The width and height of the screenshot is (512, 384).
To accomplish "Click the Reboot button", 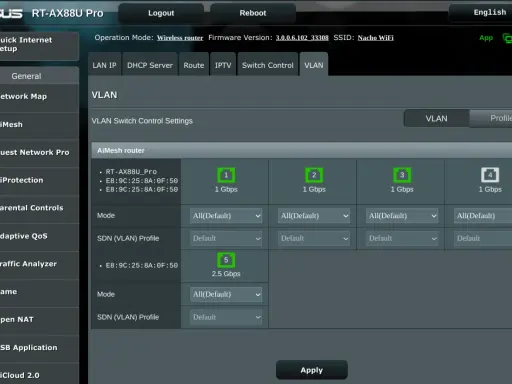I will pos(253,13).
